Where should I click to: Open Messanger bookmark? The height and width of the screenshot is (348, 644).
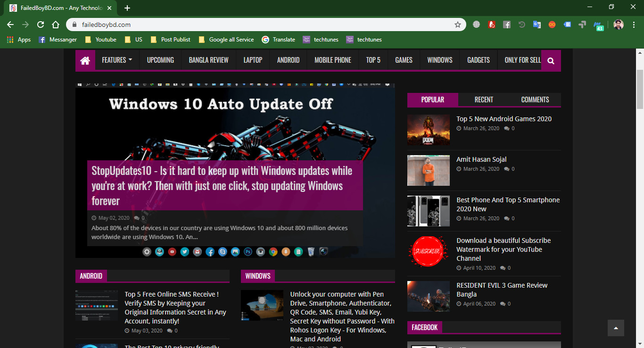click(x=58, y=40)
